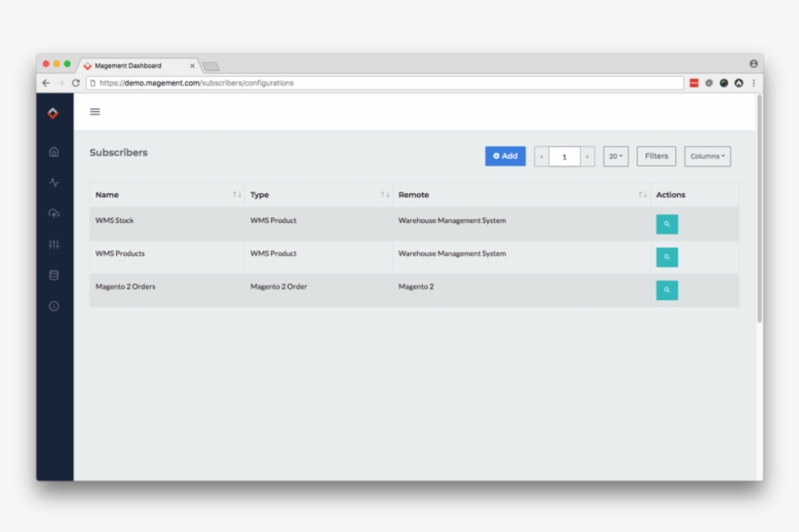Open the browser three-dot menu
This screenshot has height=532, width=799.
(x=753, y=83)
